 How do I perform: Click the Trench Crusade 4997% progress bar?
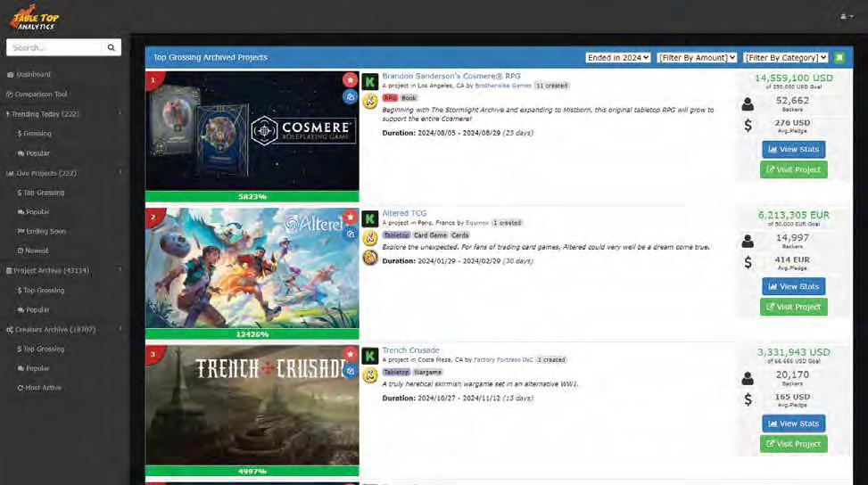252,471
